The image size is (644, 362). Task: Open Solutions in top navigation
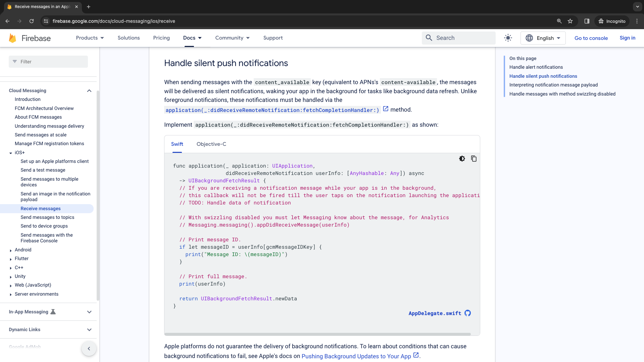coord(129,38)
